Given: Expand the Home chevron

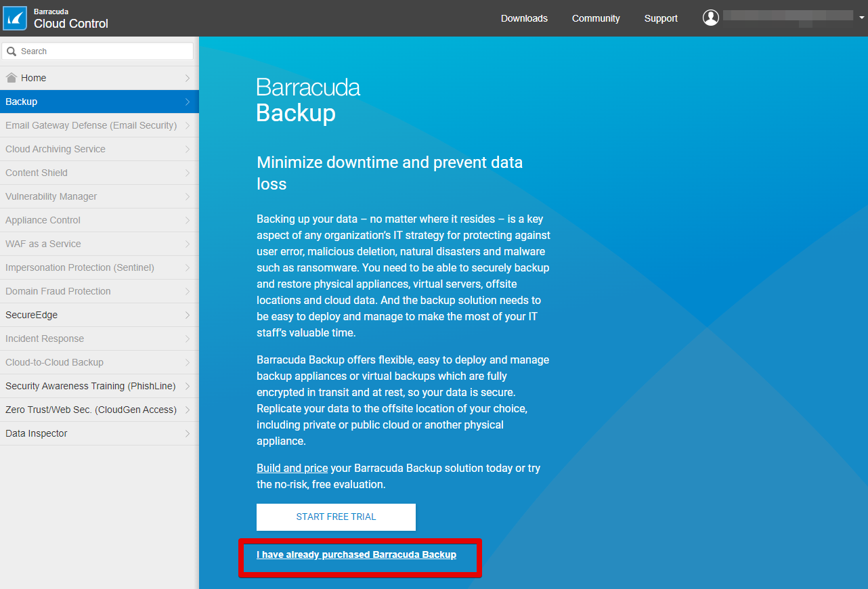Looking at the screenshot, I should [188, 78].
